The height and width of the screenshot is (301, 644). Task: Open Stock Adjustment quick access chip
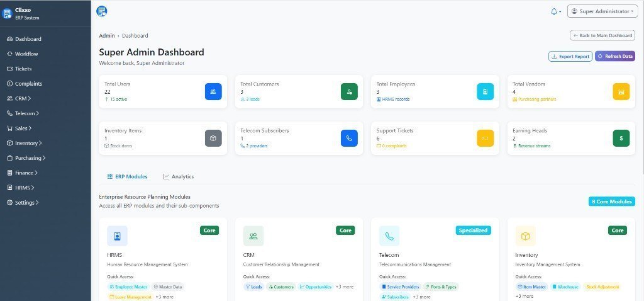coord(602,287)
